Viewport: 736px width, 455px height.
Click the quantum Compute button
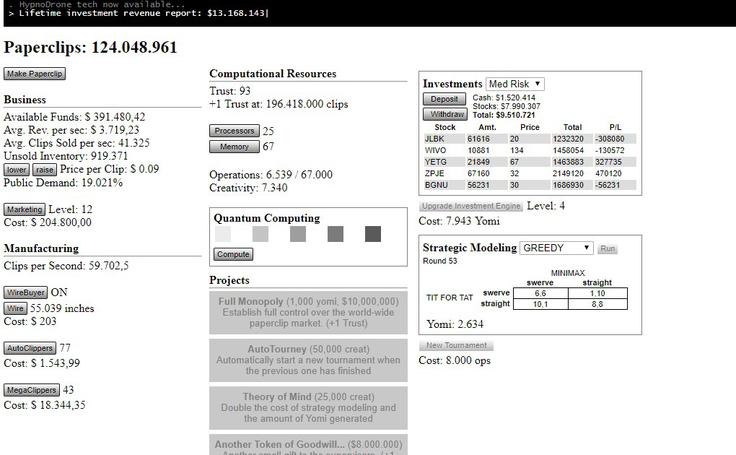[x=233, y=254]
